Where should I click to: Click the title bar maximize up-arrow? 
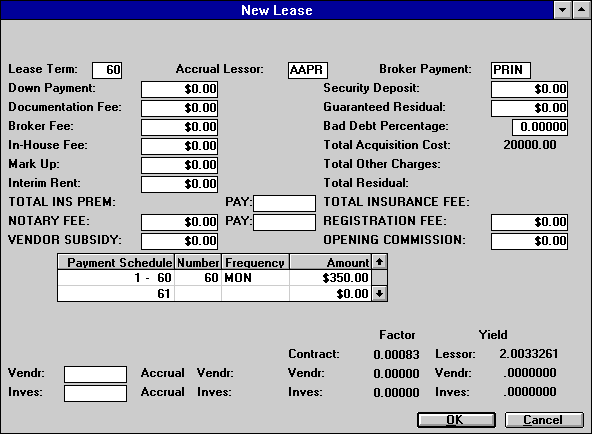click(581, 10)
